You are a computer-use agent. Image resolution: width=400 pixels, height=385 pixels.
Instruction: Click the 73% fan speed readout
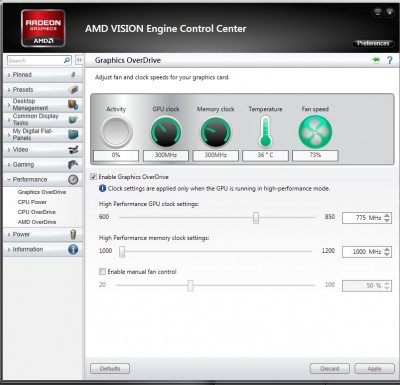[315, 155]
